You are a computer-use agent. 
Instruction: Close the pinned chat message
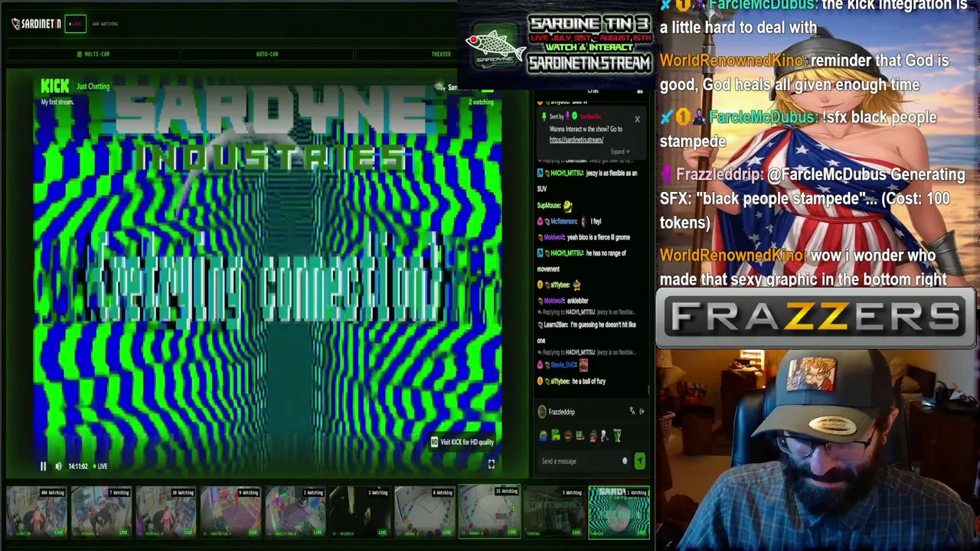637,119
